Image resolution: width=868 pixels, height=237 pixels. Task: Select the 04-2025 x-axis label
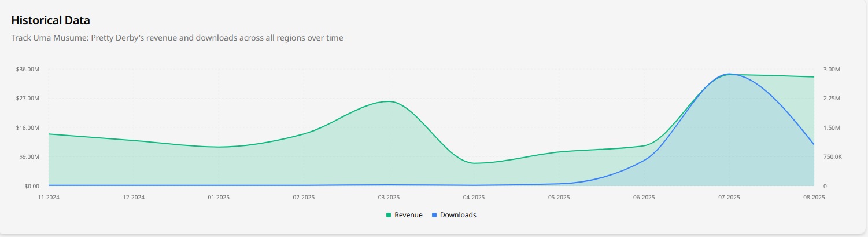tap(474, 198)
